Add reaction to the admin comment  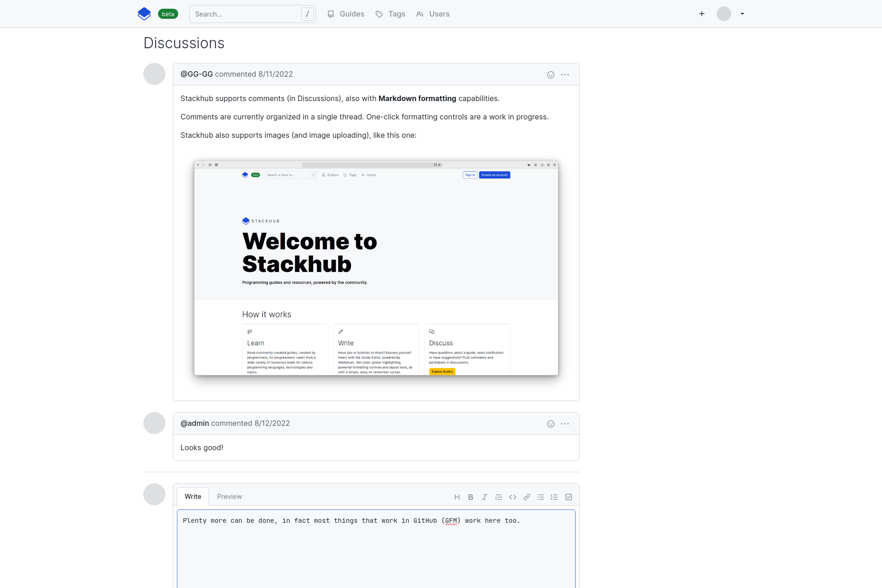click(x=551, y=424)
